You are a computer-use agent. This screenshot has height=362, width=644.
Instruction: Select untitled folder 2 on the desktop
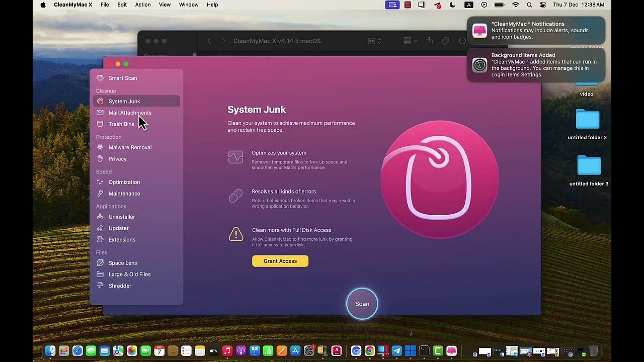pyautogui.click(x=587, y=124)
